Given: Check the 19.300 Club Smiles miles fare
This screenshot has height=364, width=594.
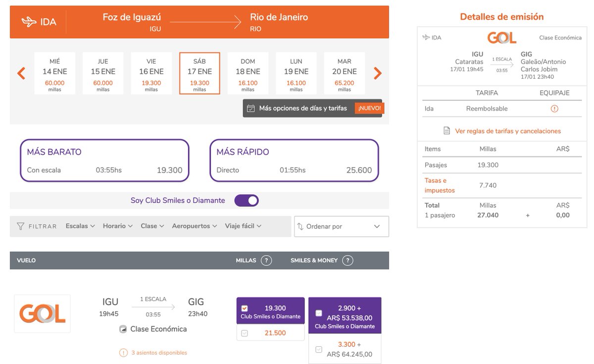Looking at the screenshot, I should pos(245,308).
